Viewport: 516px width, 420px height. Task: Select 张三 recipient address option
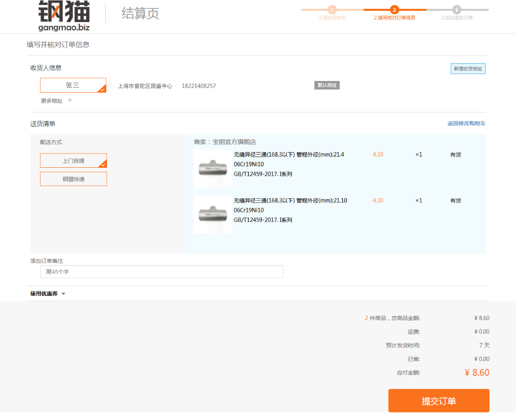click(x=73, y=85)
